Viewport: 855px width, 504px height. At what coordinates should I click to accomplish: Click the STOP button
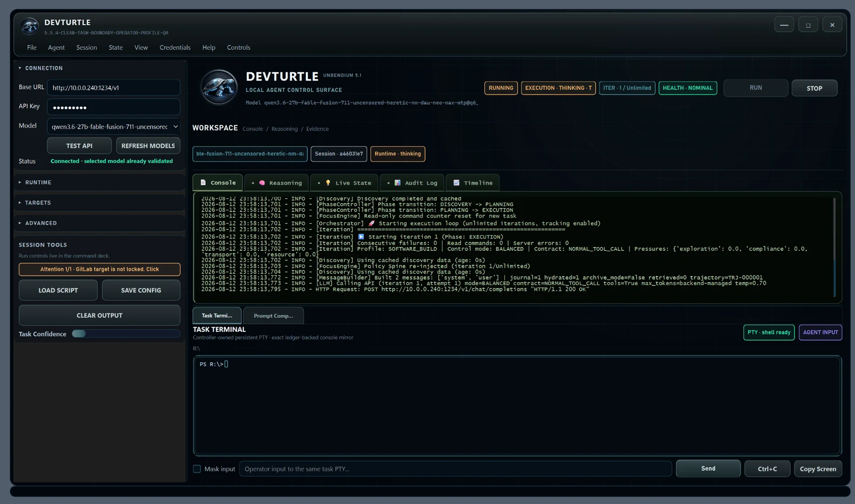coord(814,88)
